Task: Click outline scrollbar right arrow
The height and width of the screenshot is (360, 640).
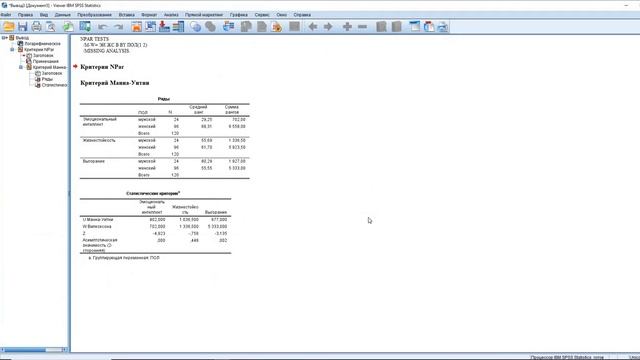Action: 64,350
